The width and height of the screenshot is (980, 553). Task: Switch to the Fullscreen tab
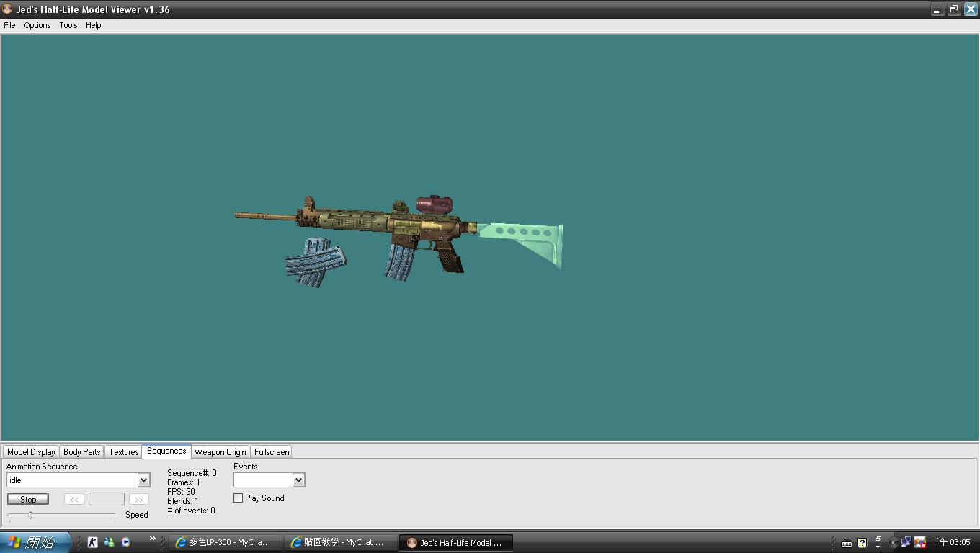tap(272, 452)
